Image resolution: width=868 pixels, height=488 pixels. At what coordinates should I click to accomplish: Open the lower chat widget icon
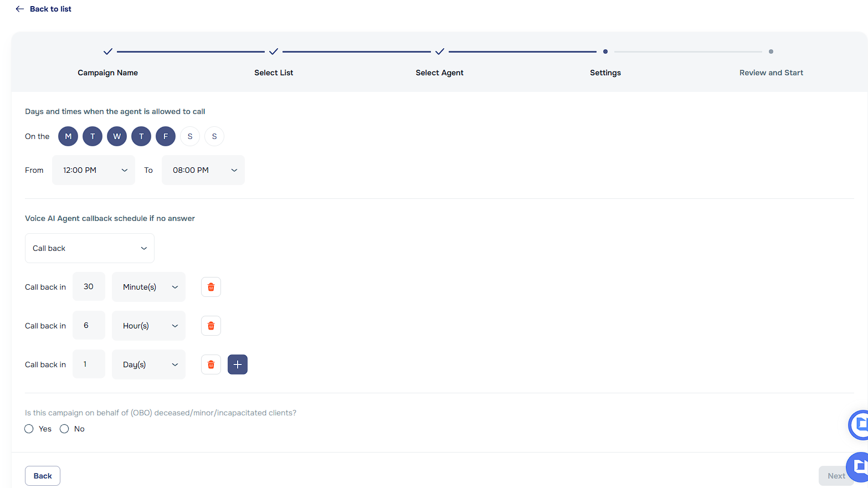pyautogui.click(x=858, y=466)
